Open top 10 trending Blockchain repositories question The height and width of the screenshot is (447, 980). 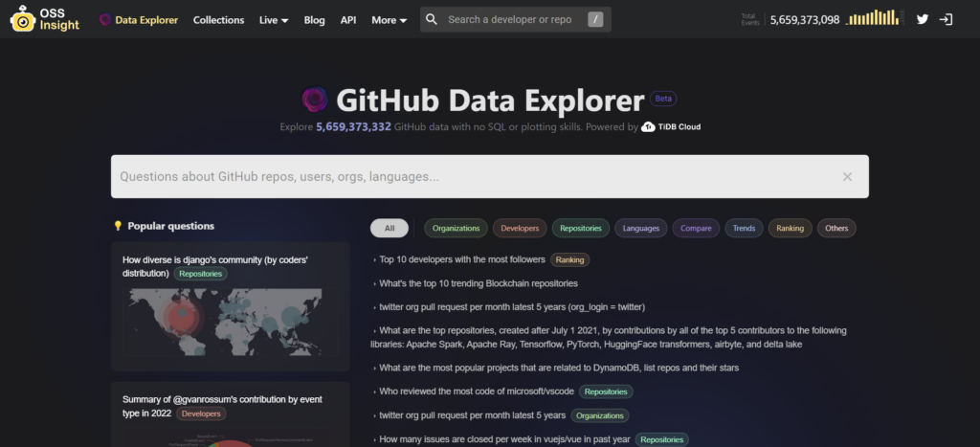(479, 283)
